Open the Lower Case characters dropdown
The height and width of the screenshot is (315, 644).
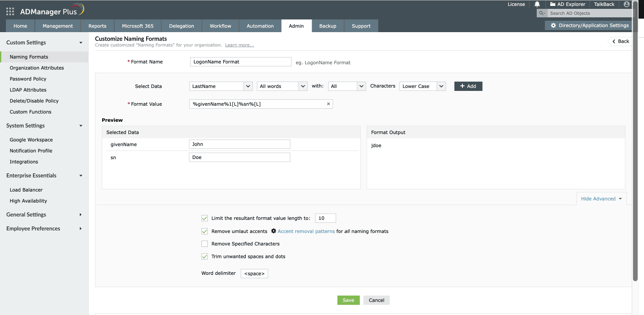point(422,86)
